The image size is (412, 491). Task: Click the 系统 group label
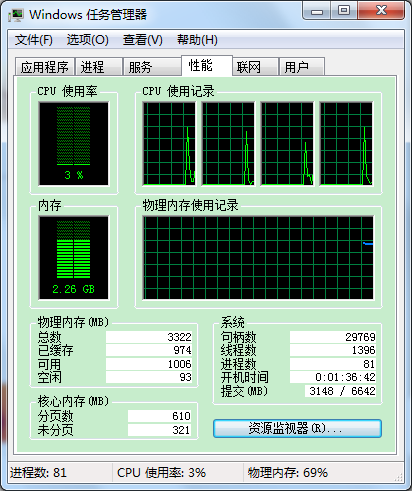click(233, 322)
